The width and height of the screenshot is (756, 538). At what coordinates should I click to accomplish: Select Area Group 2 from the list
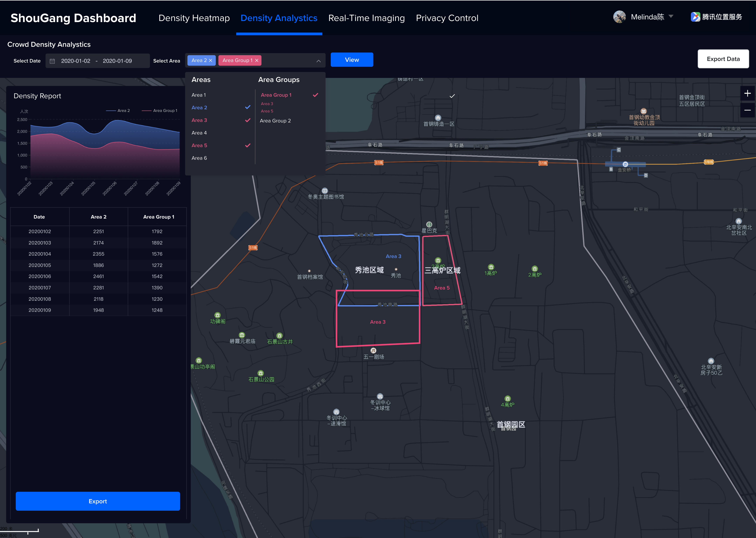click(x=275, y=121)
